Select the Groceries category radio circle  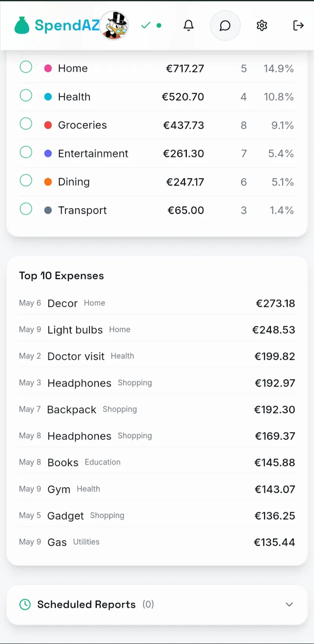click(x=26, y=124)
